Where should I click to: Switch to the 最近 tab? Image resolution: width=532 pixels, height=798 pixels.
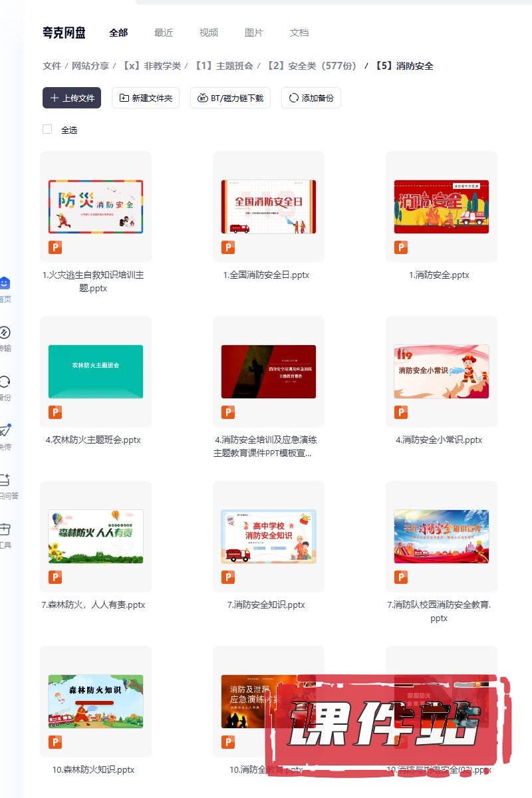[x=164, y=33]
